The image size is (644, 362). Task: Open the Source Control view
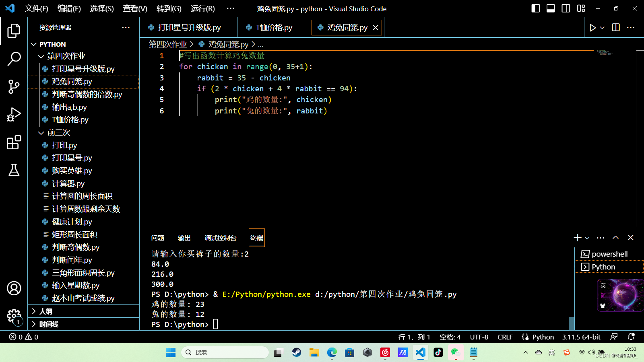pos(14,86)
